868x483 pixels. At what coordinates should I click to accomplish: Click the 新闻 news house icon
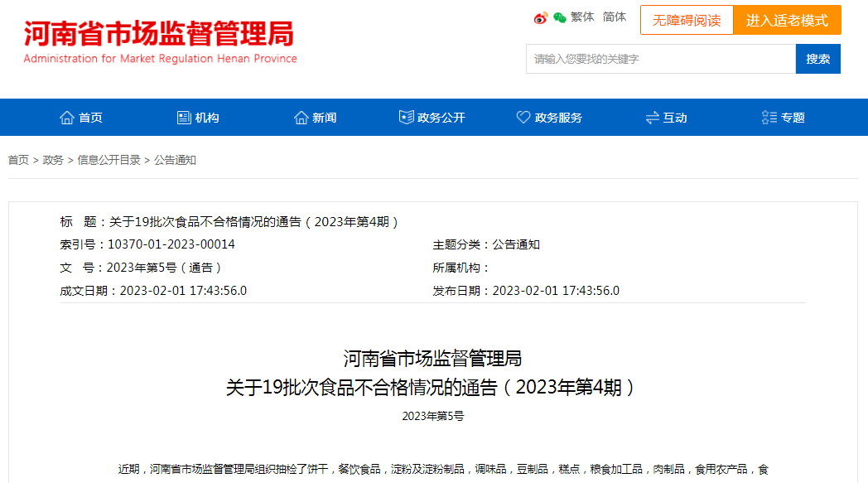301,118
